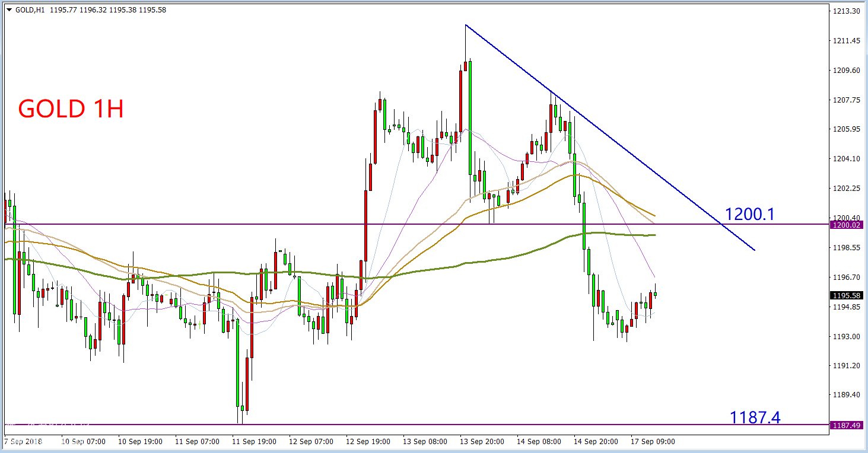Image resolution: width=868 pixels, height=453 pixels.
Task: Click the 10 Sep 07:00 time label
Action: click(84, 442)
